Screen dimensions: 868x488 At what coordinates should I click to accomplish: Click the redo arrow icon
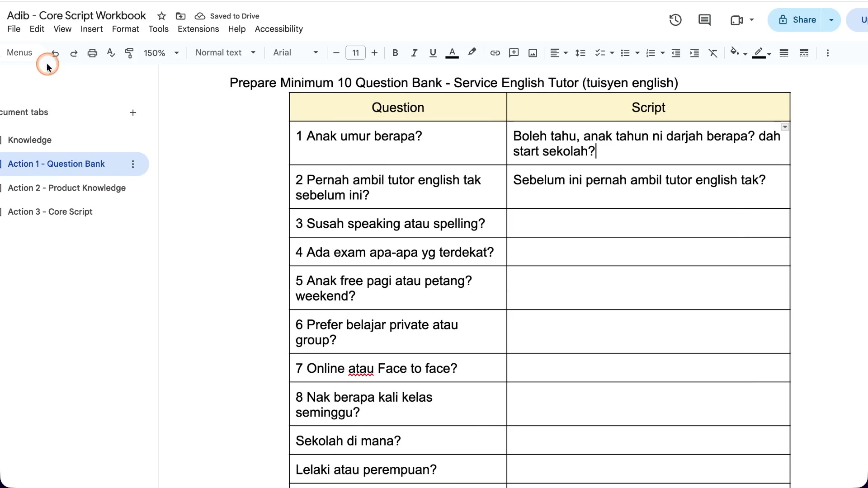coord(74,53)
